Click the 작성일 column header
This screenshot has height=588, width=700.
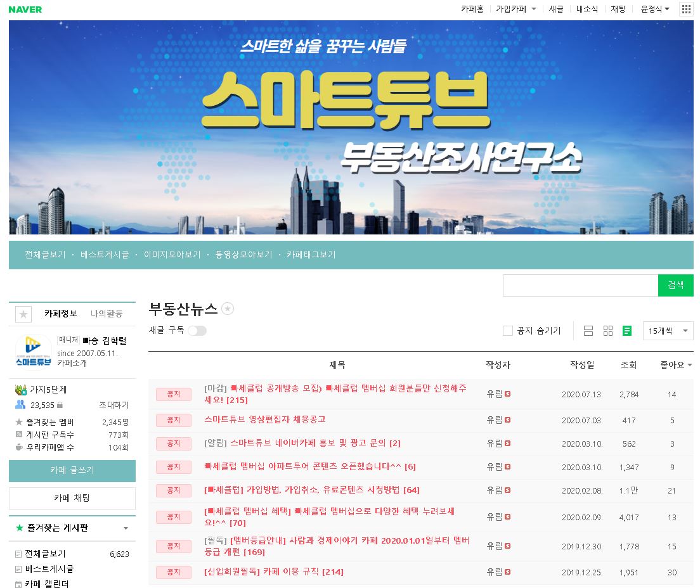[x=582, y=364]
